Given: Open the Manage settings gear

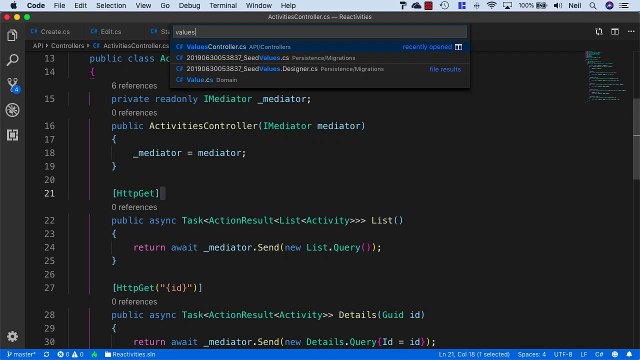Looking at the screenshot, I should (12, 336).
